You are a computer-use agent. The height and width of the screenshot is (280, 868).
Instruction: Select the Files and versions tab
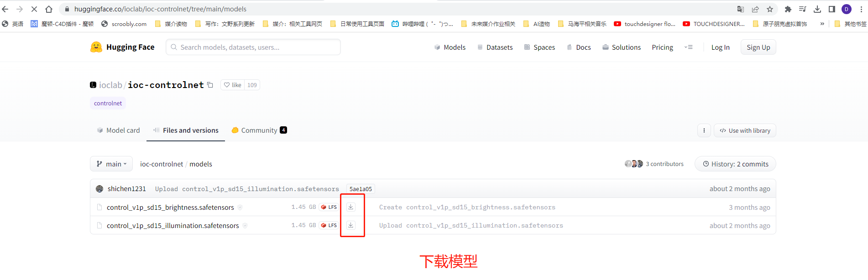(186, 130)
